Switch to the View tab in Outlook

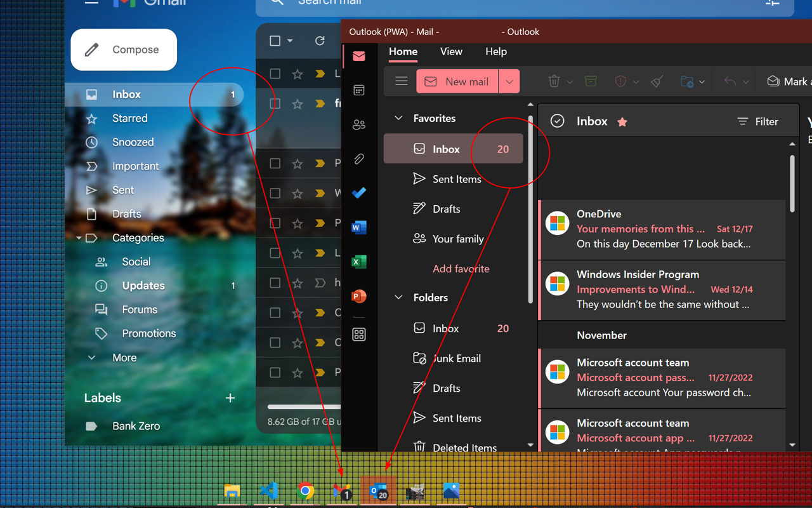[451, 51]
